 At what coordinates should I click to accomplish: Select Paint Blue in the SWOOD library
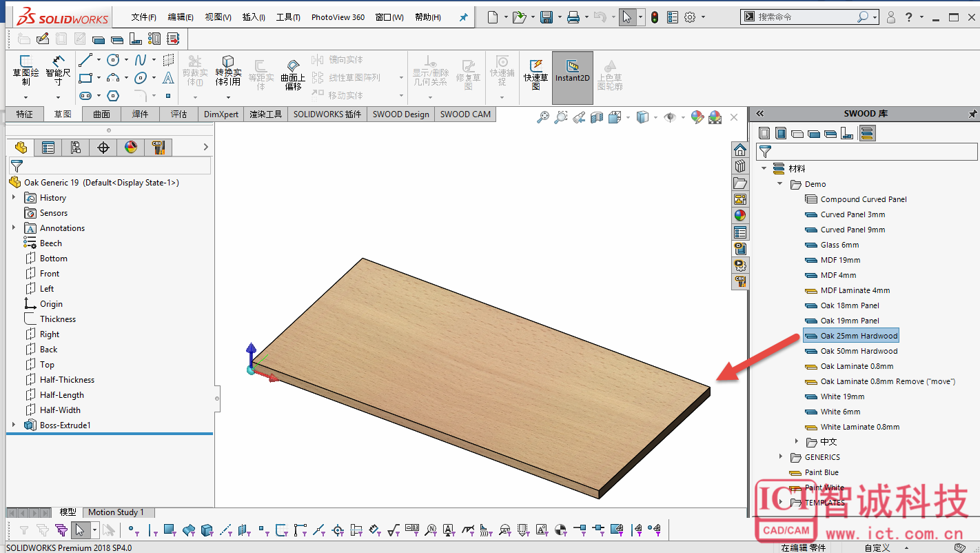821,472
